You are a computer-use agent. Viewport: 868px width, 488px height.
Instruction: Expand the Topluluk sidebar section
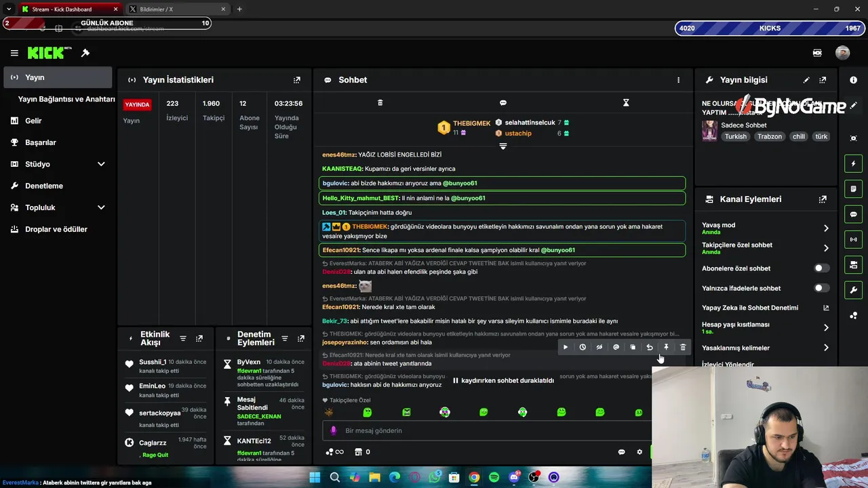coord(101,207)
